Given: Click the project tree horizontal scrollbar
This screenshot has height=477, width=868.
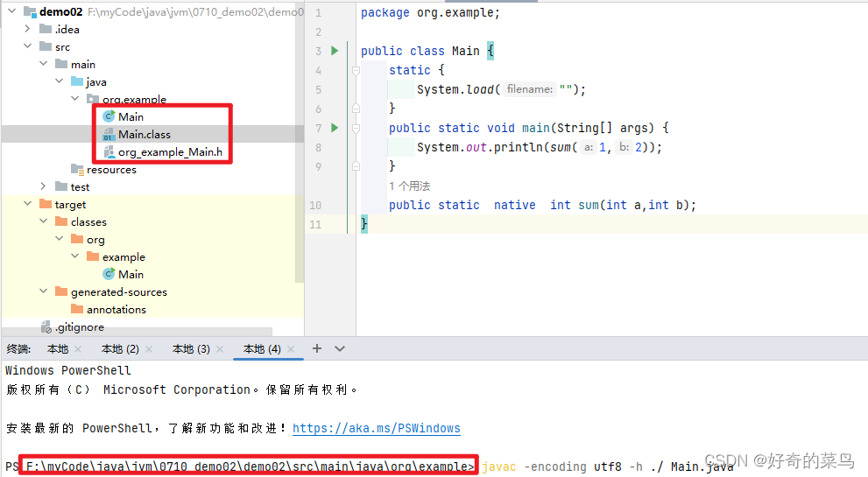Looking at the screenshot, I should pos(138,332).
